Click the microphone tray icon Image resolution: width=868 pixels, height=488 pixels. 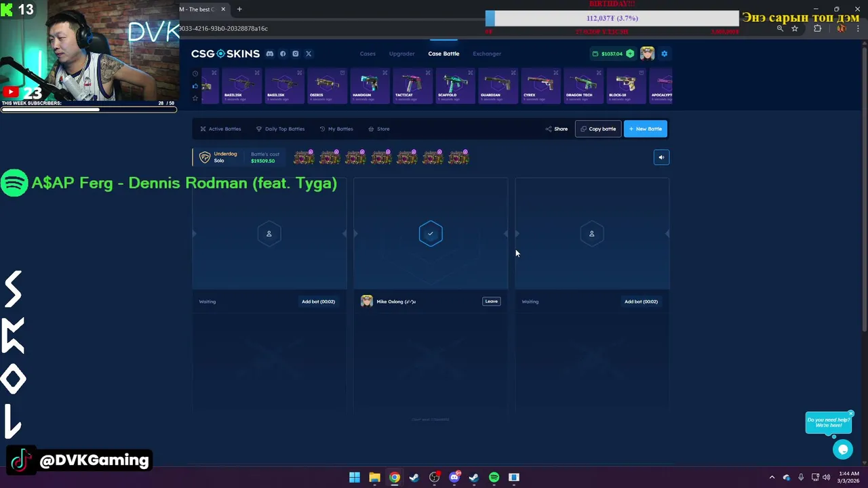tap(801, 477)
